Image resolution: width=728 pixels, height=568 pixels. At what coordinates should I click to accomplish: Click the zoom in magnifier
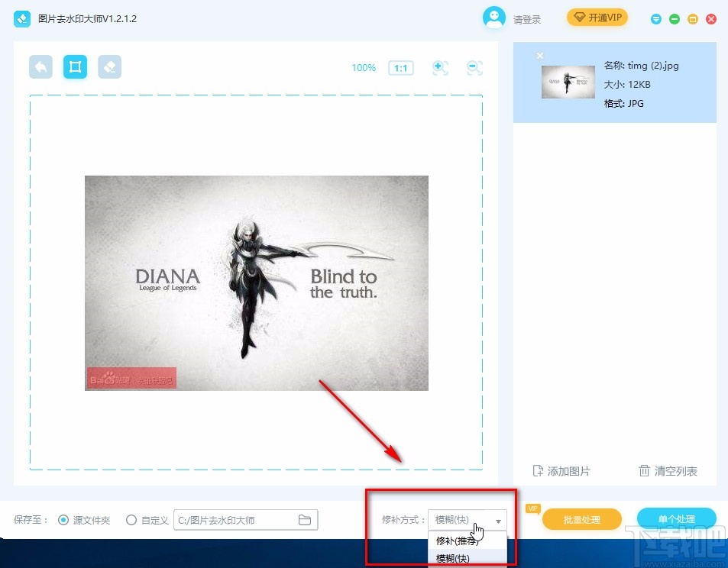click(440, 68)
